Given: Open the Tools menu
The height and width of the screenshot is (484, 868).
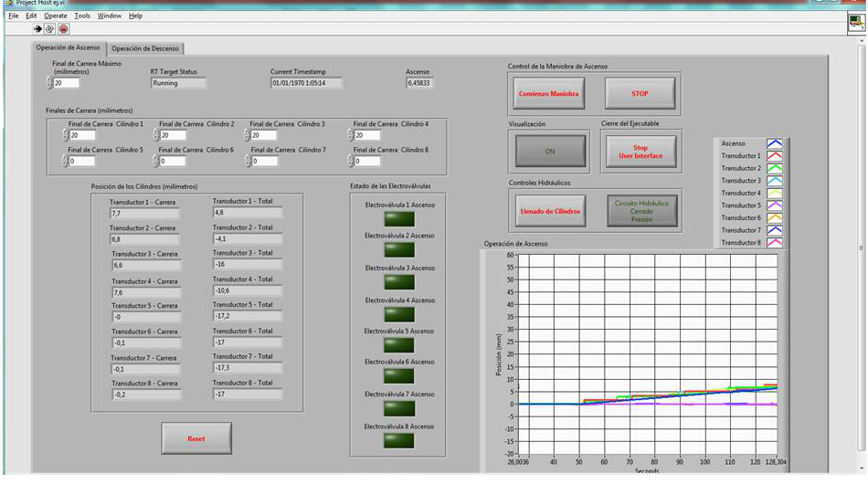Looking at the screenshot, I should [82, 16].
